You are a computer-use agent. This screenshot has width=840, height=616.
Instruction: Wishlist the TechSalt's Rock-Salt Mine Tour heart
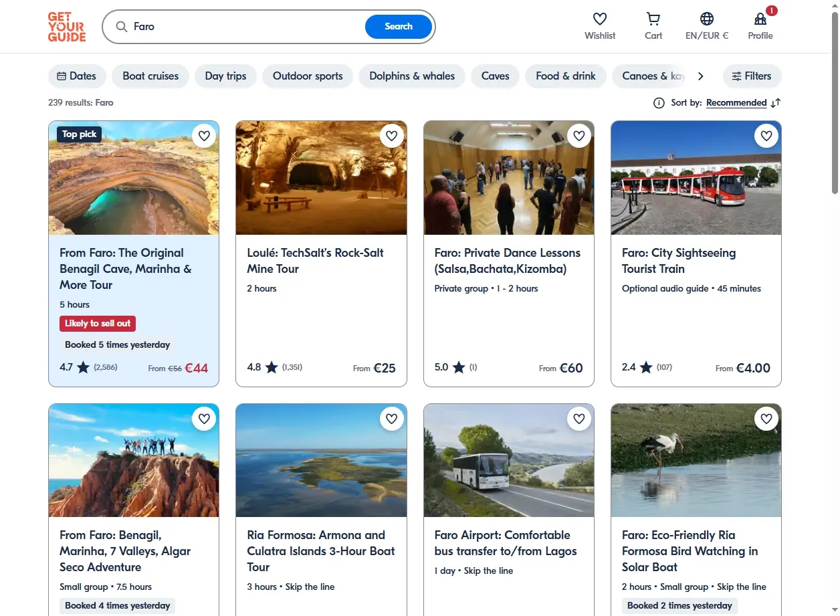click(391, 136)
